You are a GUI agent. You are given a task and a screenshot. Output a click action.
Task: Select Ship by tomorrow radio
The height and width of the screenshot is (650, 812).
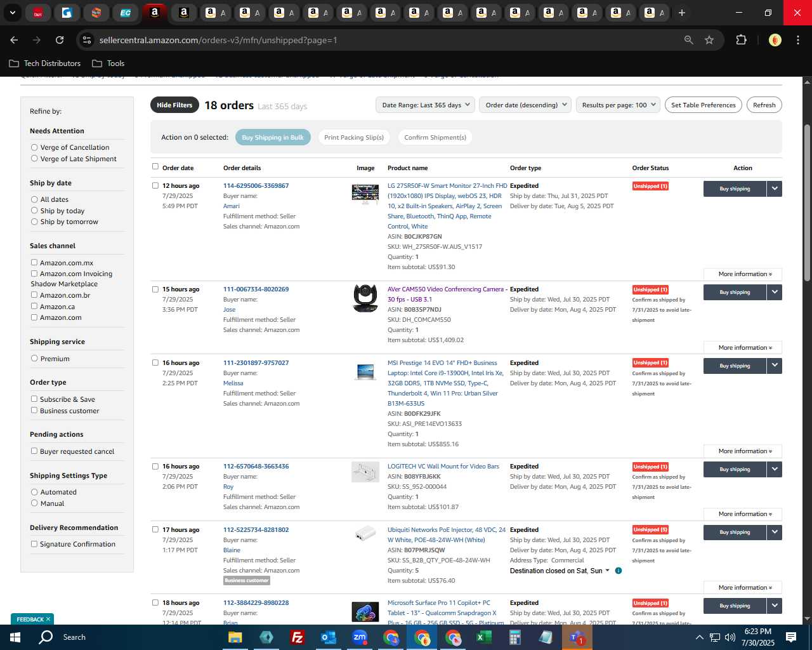click(34, 222)
